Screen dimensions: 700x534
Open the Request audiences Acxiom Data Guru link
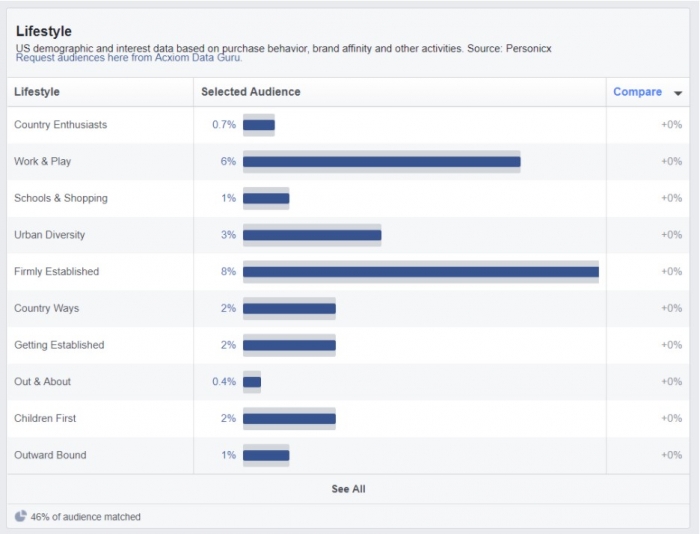(128, 58)
